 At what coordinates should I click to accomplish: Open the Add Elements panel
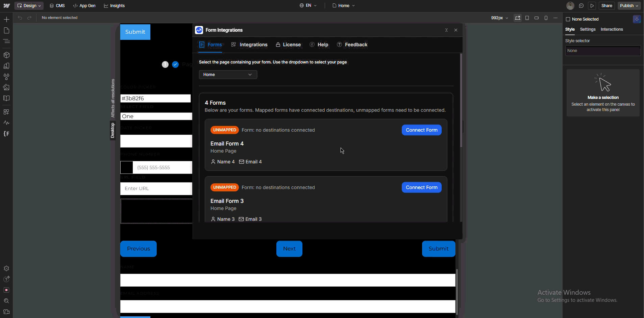(x=6, y=20)
